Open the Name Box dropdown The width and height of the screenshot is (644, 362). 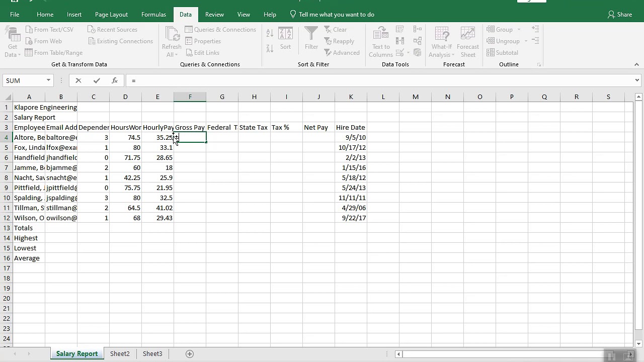pyautogui.click(x=48, y=80)
